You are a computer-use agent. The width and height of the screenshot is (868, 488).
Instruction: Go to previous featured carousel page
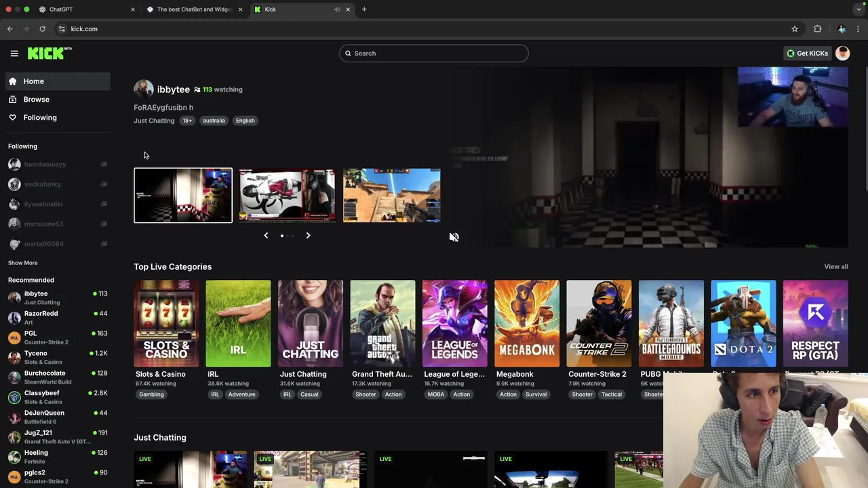tap(266, 235)
